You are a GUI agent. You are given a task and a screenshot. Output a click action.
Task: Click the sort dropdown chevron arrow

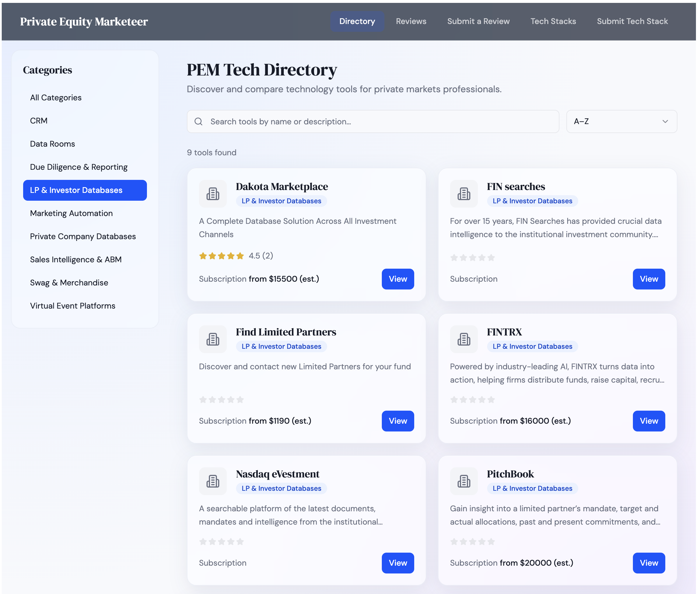click(665, 121)
